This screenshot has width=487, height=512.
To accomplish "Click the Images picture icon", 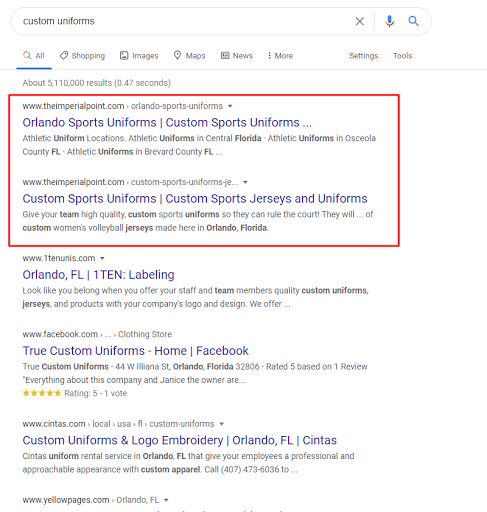I will coord(124,55).
